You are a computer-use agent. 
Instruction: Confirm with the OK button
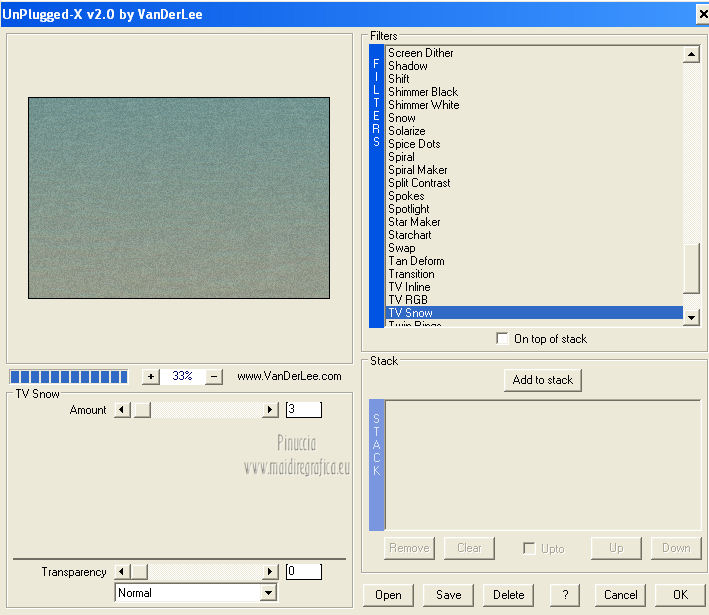coord(680,595)
